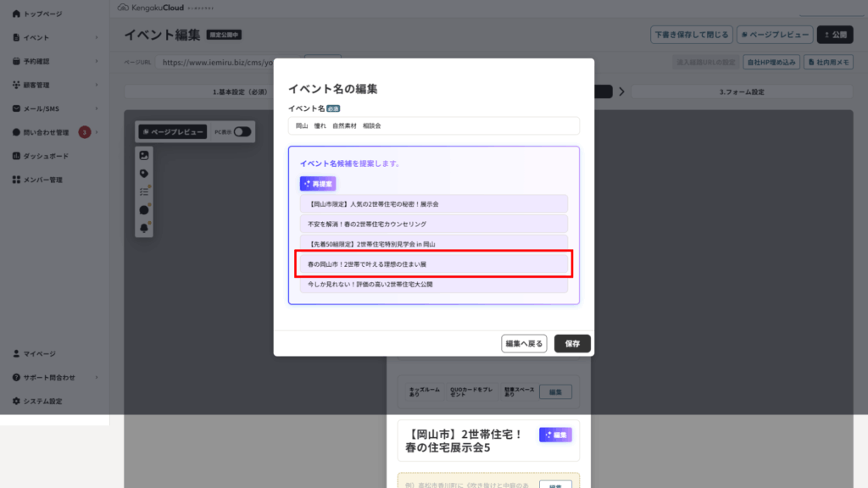Expand the サポート問合わせ sidebar item
Screen dimensions: 868x488
pyautogui.click(x=54, y=377)
